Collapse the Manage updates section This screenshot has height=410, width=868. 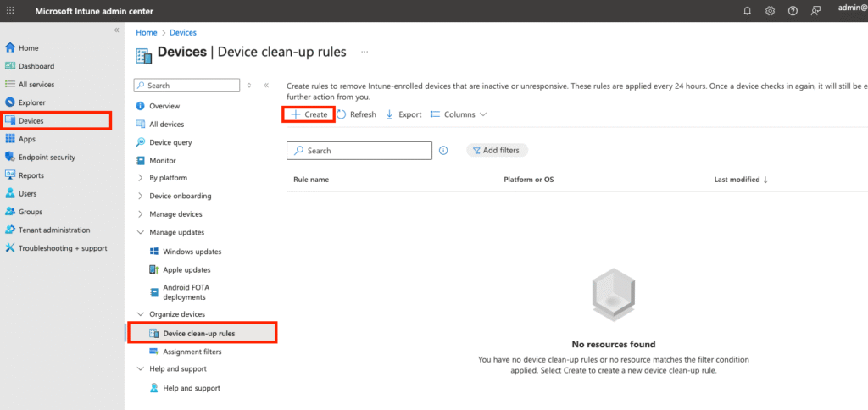pyautogui.click(x=141, y=232)
